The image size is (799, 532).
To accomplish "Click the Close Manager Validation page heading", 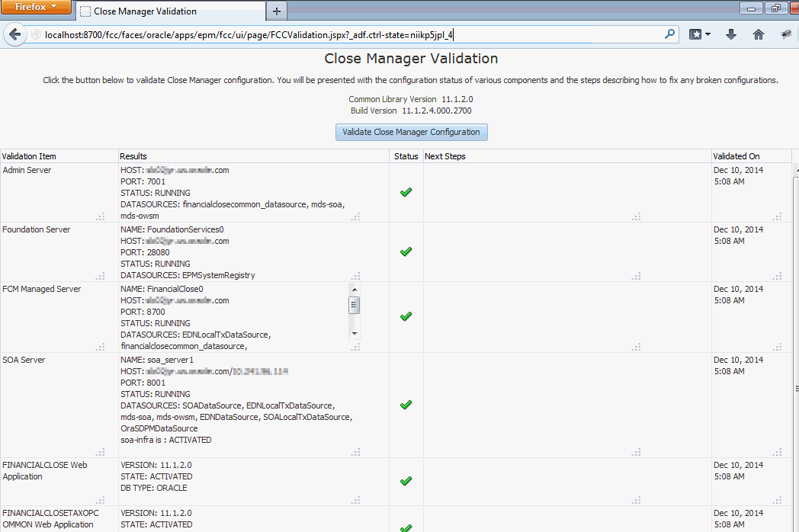I will pyautogui.click(x=411, y=59).
